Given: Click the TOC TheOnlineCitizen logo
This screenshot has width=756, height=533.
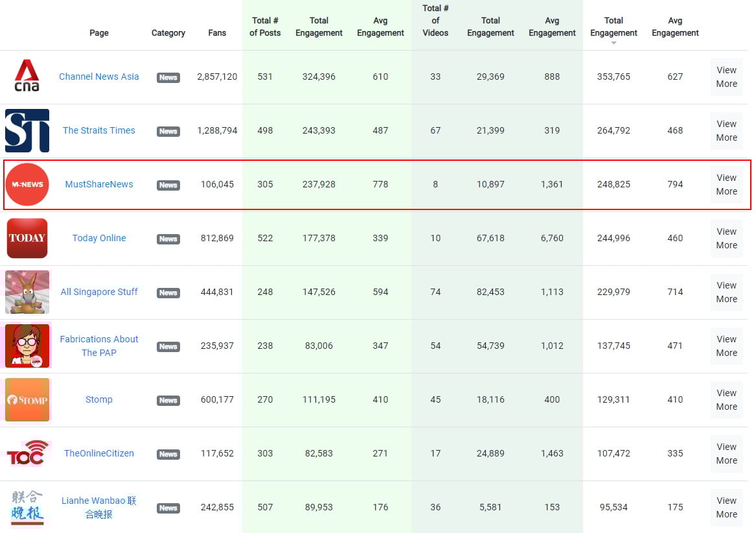Looking at the screenshot, I should 27,453.
